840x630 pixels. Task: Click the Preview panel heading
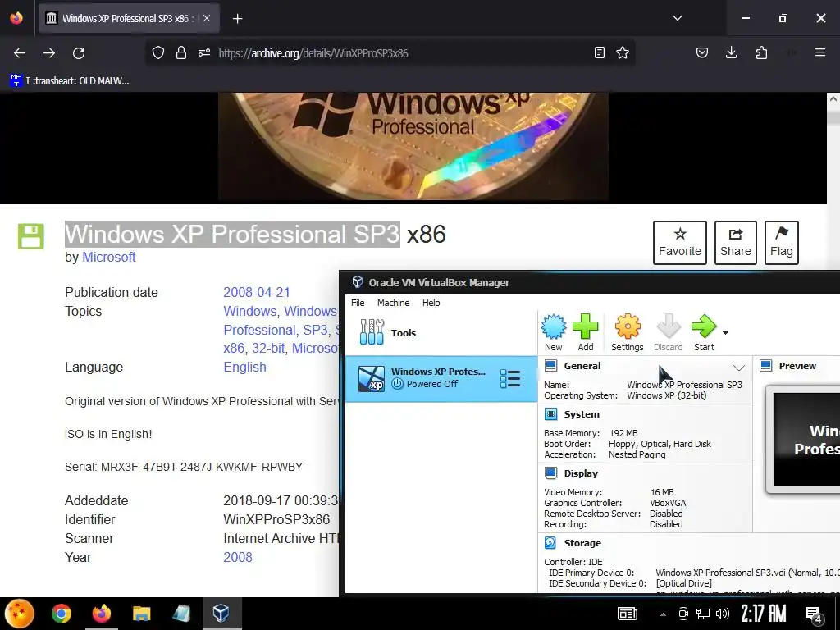pyautogui.click(x=797, y=366)
